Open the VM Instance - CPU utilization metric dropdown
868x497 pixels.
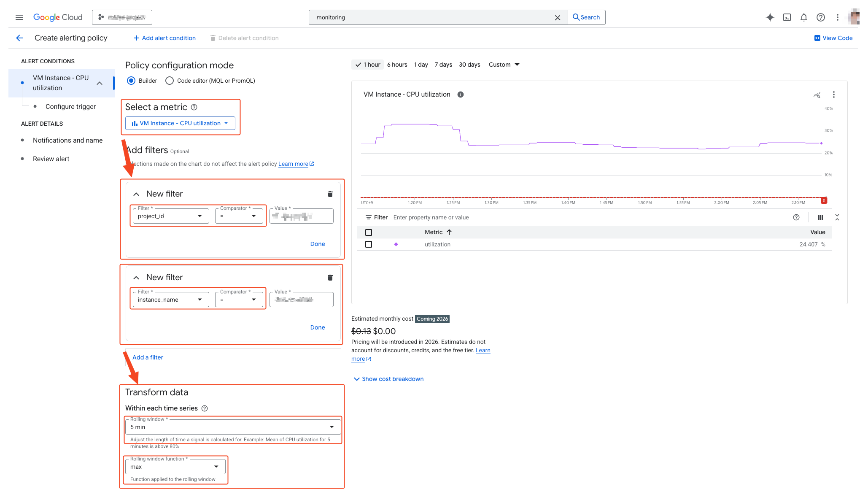click(x=180, y=123)
